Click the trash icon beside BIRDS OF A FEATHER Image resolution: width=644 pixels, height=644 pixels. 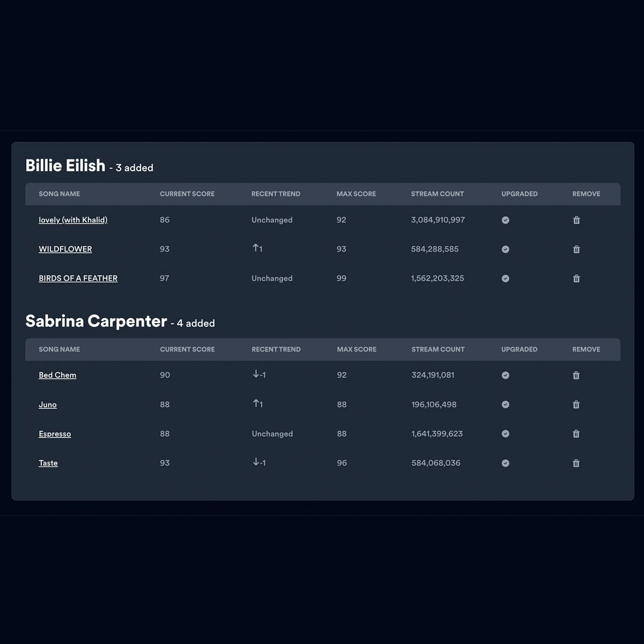[x=576, y=279]
